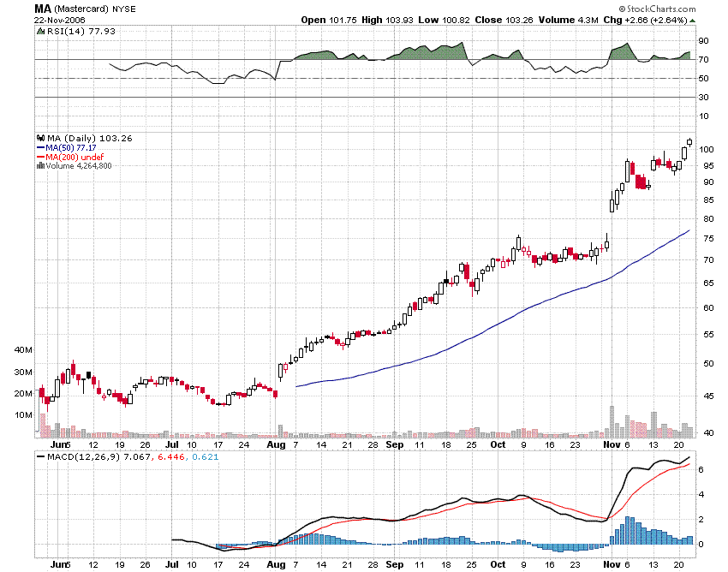Viewport: 728px width, 572px height.
Task: Click the 'RSI(14) 77.93' label
Action: tap(81, 31)
